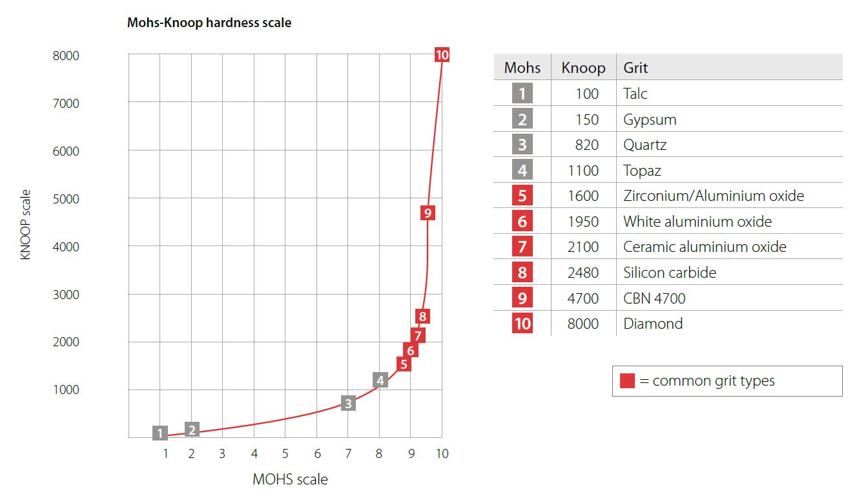868x498 pixels.
Task: Click the Silicon carbide grit name
Action: [x=669, y=273]
